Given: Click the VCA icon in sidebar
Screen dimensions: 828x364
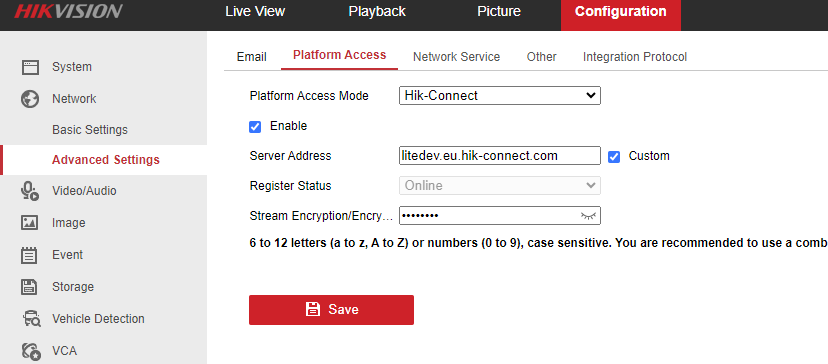Looking at the screenshot, I should (x=31, y=351).
